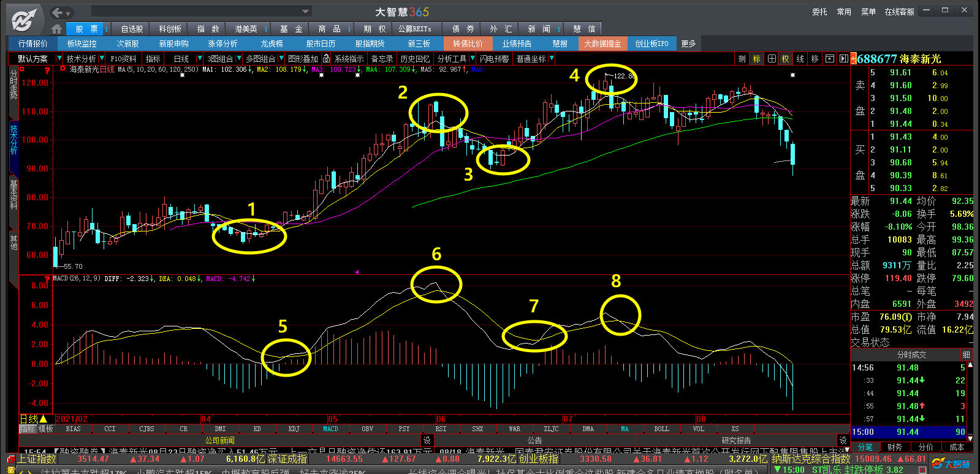980x474 pixels.
Task: Go back with the back arrow
Action: pyautogui.click(x=58, y=12)
